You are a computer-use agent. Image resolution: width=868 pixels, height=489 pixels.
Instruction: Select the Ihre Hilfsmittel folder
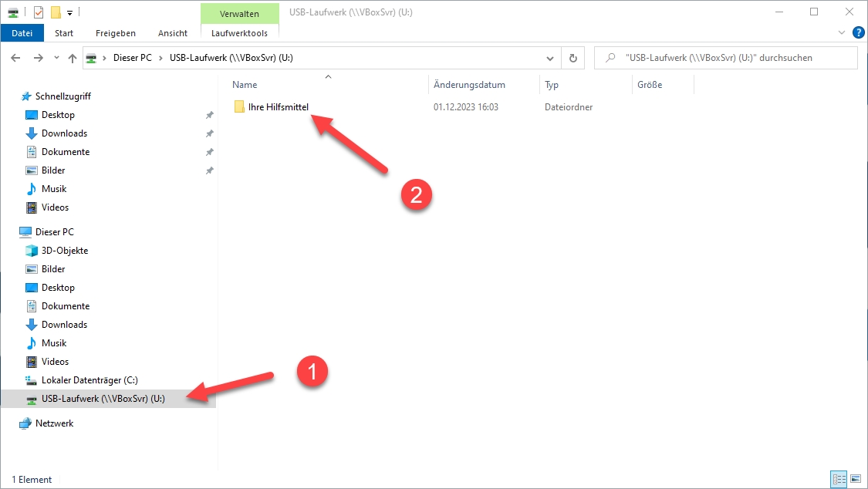click(x=278, y=107)
